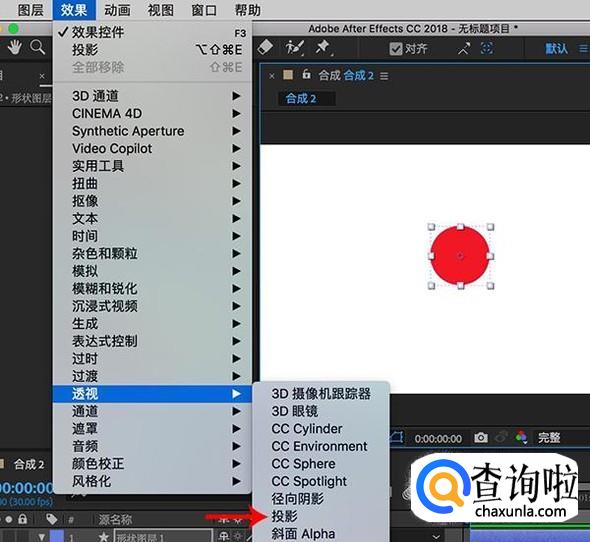Select the Roto Brush tool

coord(294,48)
